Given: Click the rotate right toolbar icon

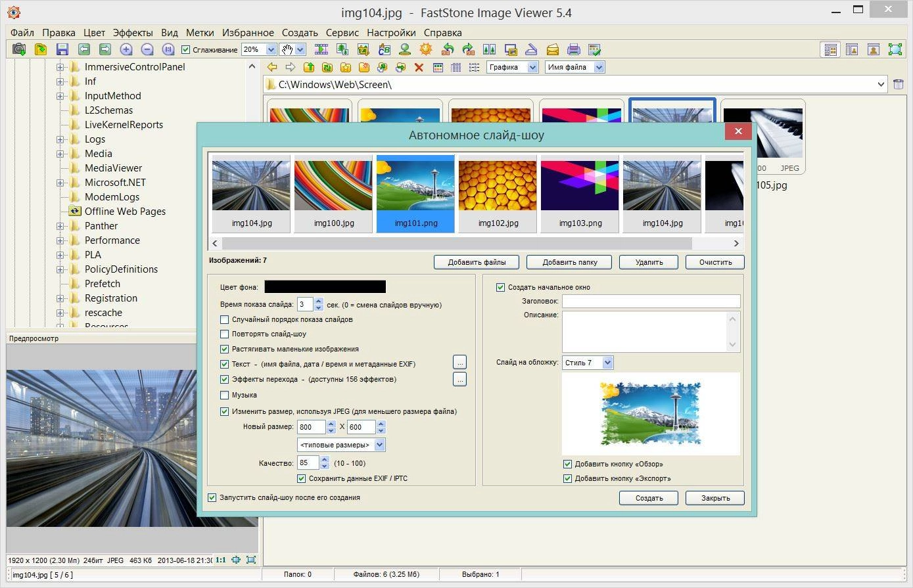Looking at the screenshot, I should 468,49.
